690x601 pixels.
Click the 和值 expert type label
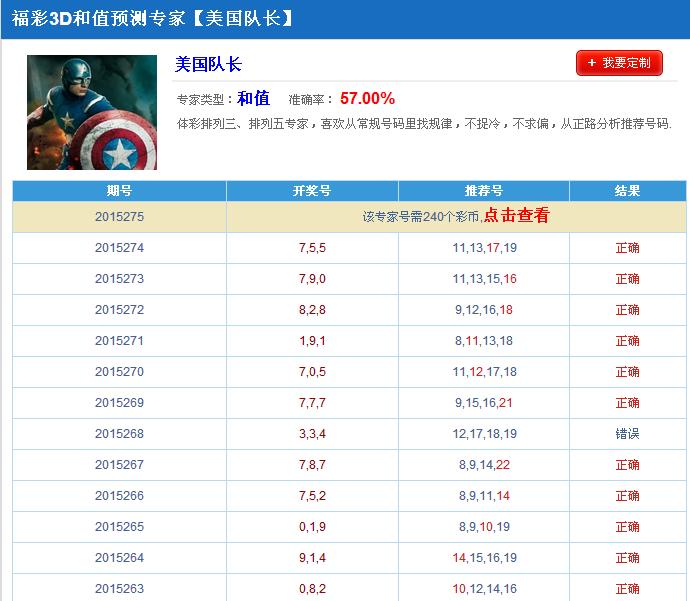pyautogui.click(x=253, y=98)
